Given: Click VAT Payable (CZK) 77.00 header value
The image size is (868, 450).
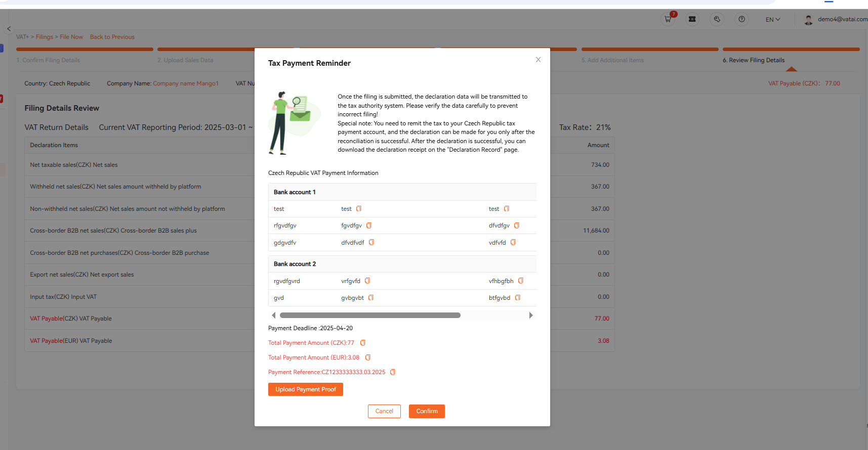Looking at the screenshot, I should pos(804,83).
